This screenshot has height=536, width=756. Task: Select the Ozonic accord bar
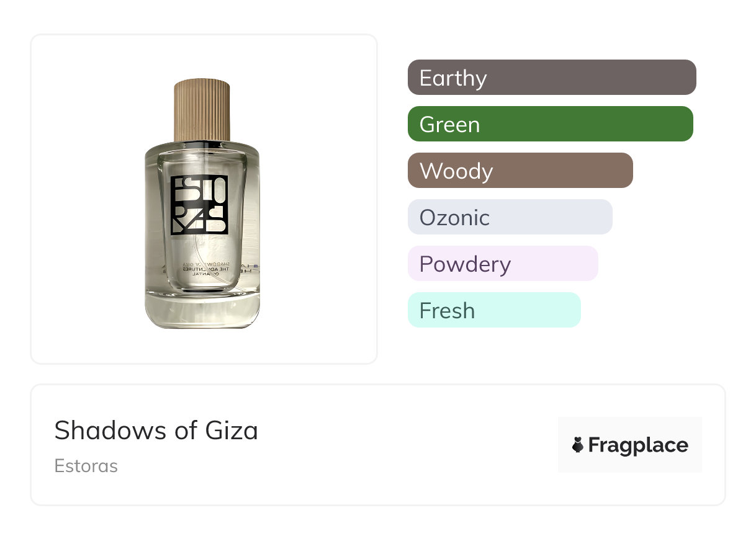click(510, 217)
